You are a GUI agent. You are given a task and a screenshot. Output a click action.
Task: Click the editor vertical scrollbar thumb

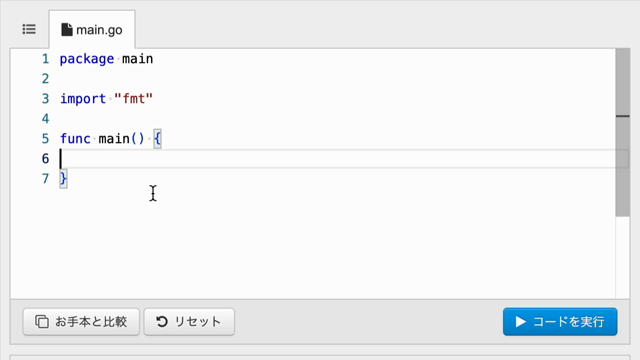(x=622, y=133)
